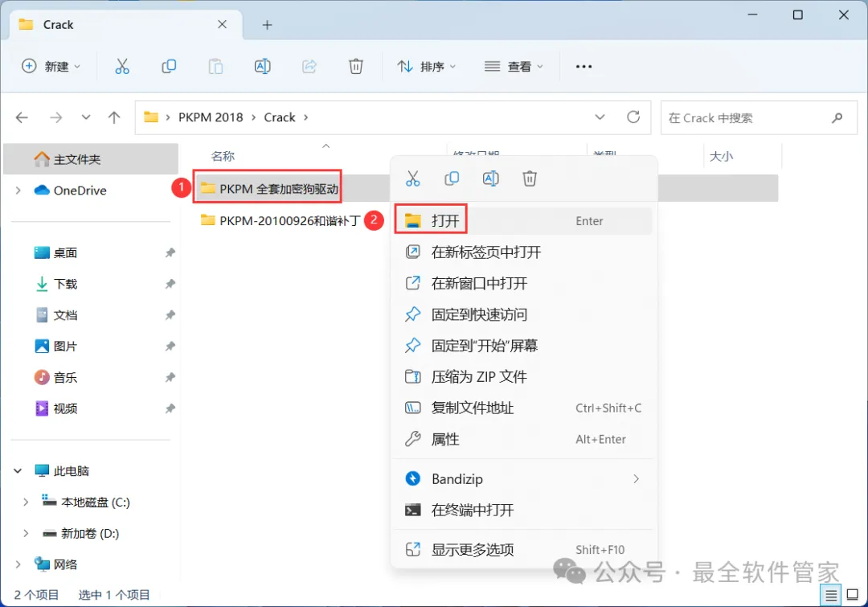Expand 新加卷 (D:) node
This screenshot has height=607, width=868.
[x=26, y=533]
